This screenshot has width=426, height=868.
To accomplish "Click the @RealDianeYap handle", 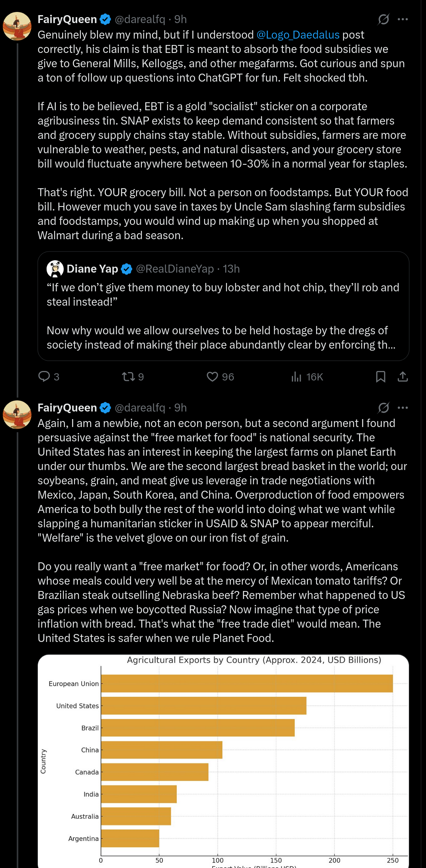I will point(175,269).
